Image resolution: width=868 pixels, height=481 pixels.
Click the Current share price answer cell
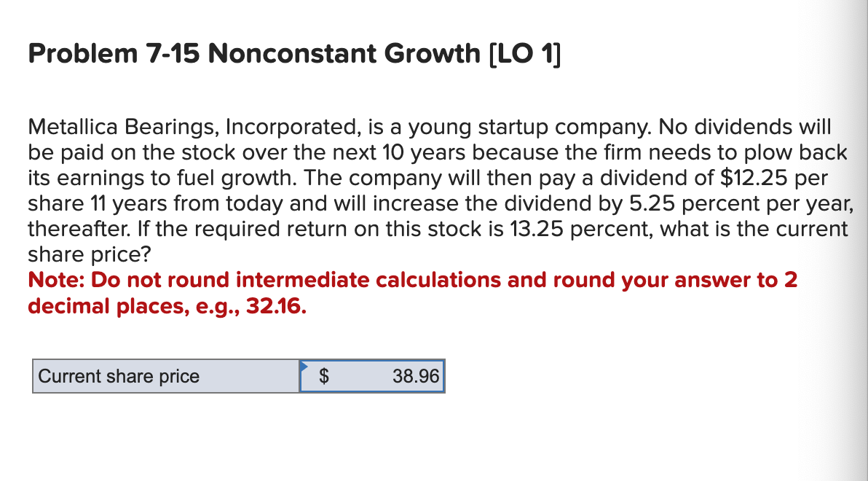click(x=371, y=377)
